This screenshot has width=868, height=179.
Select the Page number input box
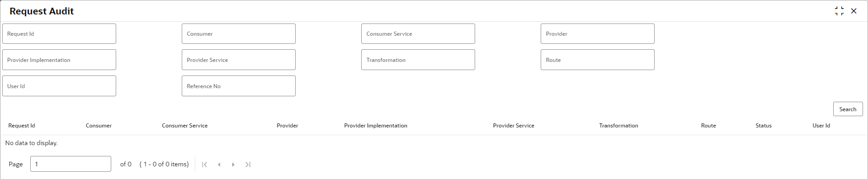pos(71,164)
